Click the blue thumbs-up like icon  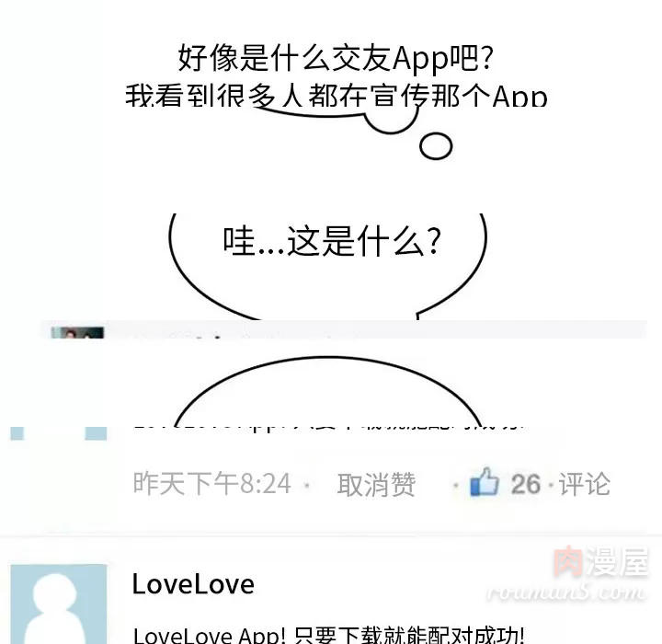[485, 482]
